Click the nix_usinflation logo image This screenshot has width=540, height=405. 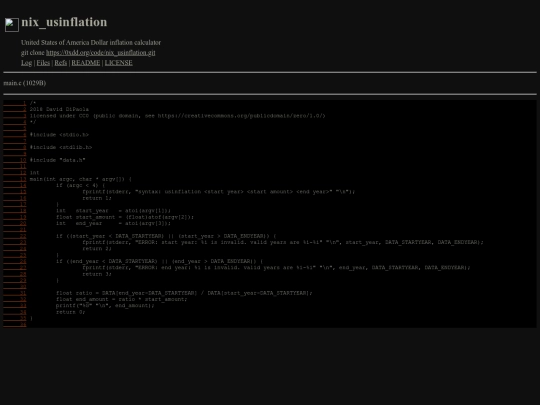pyautogui.click(x=12, y=25)
